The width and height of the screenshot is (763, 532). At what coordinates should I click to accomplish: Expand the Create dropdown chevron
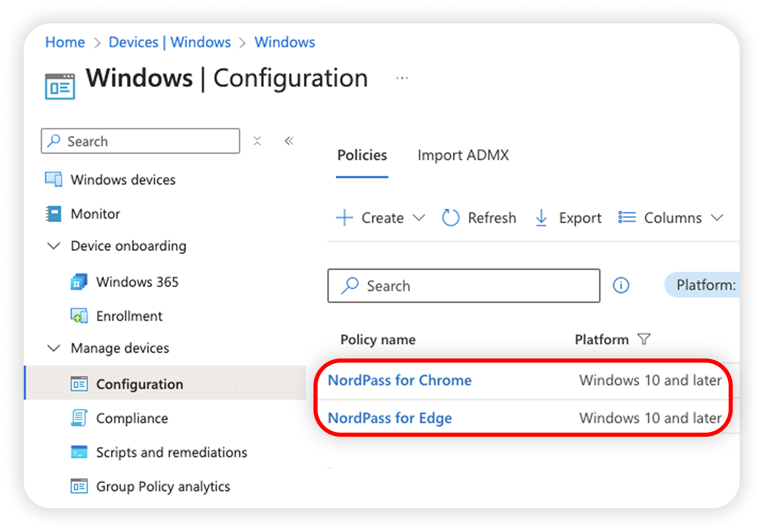[x=419, y=217]
